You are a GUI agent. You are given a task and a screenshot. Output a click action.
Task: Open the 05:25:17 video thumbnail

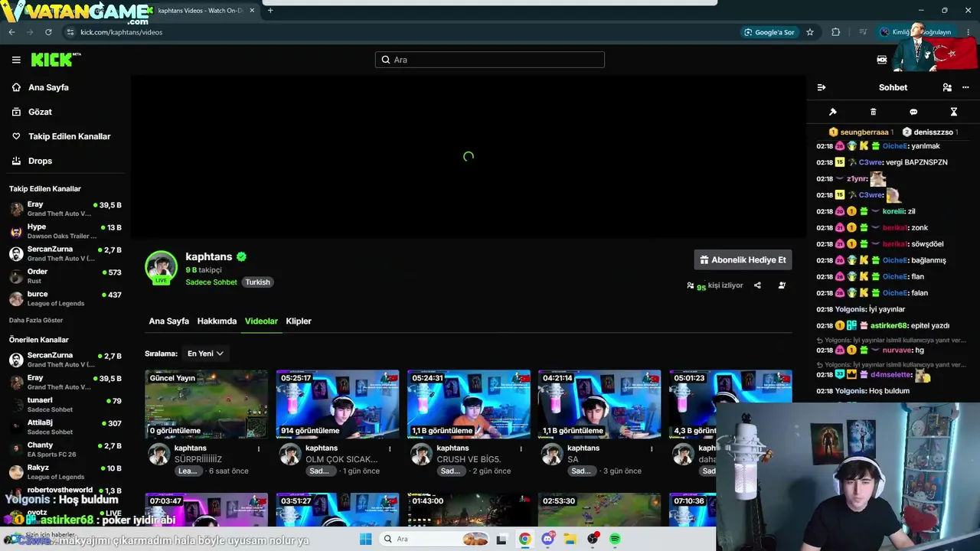[x=338, y=404]
